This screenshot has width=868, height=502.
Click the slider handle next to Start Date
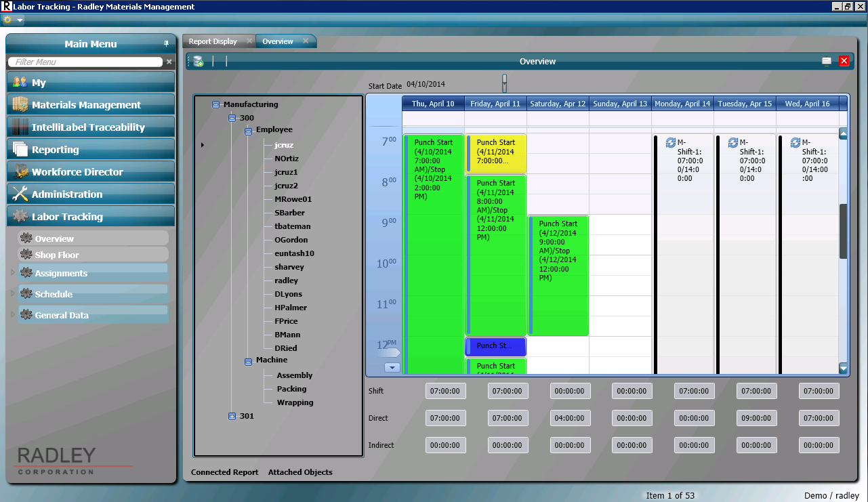coord(504,83)
